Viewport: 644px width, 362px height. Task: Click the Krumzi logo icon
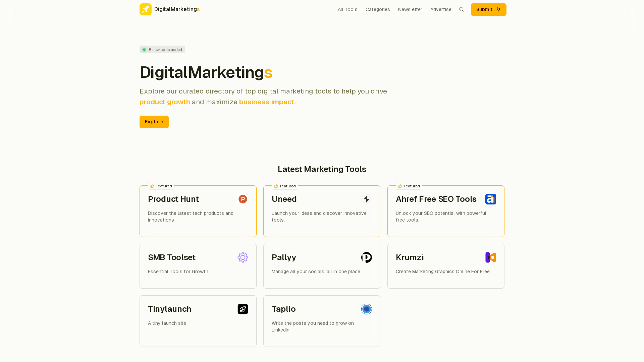[491, 257]
